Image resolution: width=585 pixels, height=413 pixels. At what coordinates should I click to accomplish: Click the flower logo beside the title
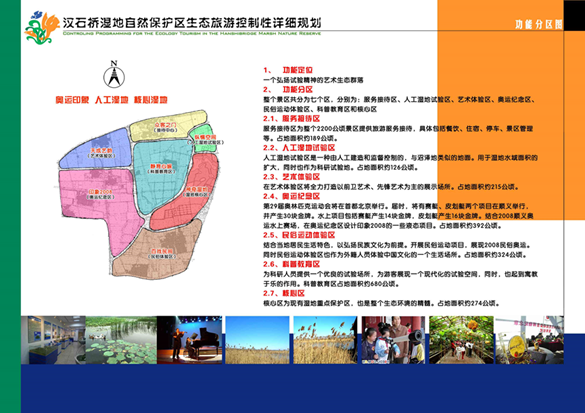(x=42, y=28)
